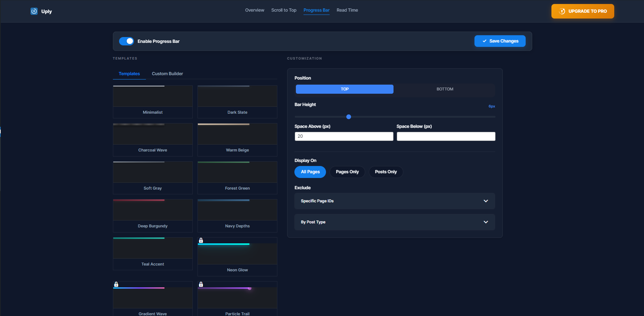The width and height of the screenshot is (644, 316).
Task: Select the Gradient Wave template
Action: click(x=153, y=299)
